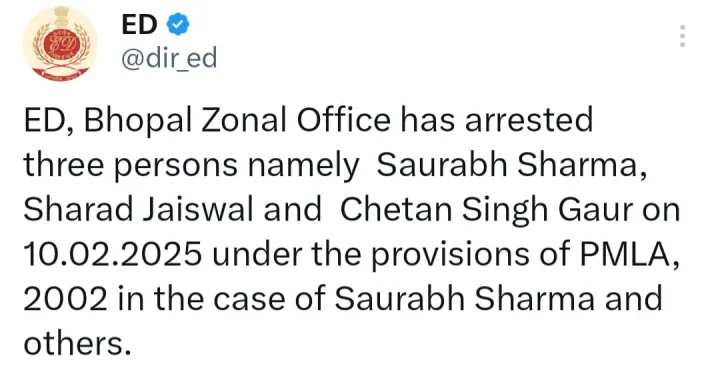Image resolution: width=720 pixels, height=368 pixels.
Task: Click "Saurabh Sharma," followed by a comma
Action: coord(512,165)
